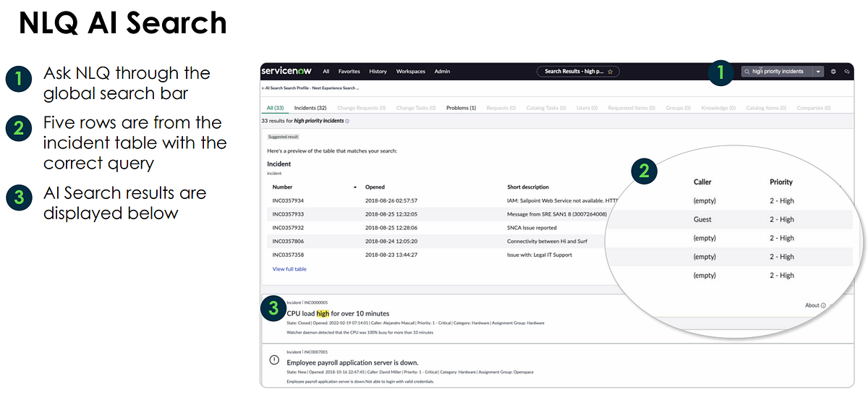The height and width of the screenshot is (403, 868).
Task: Click the Message from SRE SAN1 8 description
Action: [556, 214]
